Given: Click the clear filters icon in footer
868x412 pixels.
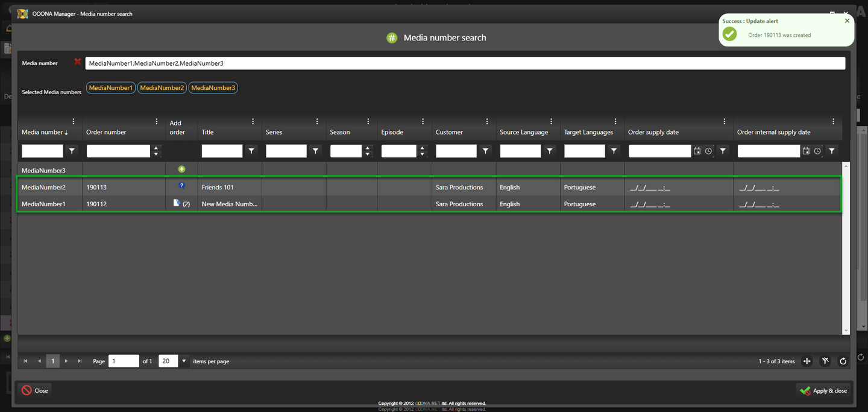Looking at the screenshot, I should (825, 361).
